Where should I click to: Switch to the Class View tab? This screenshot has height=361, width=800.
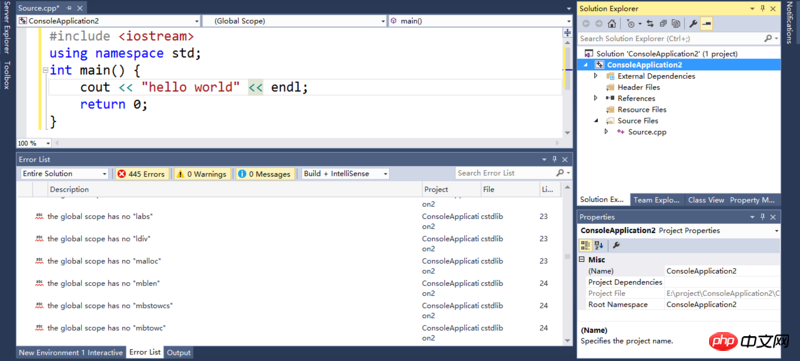[x=706, y=200]
